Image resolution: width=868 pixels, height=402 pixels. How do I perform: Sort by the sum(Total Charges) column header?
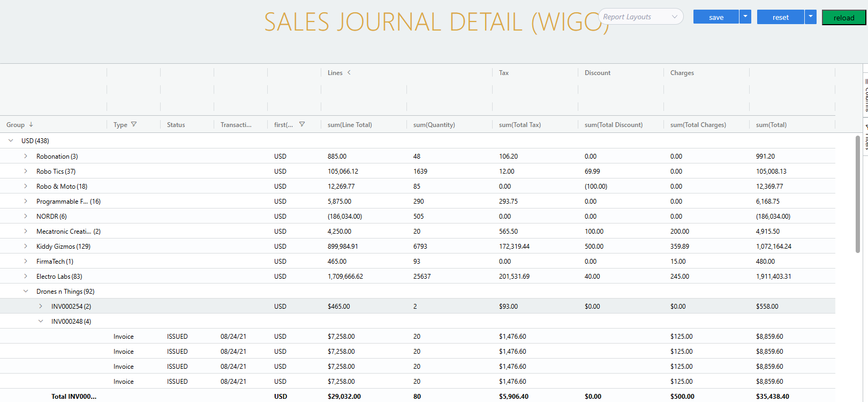pos(698,125)
